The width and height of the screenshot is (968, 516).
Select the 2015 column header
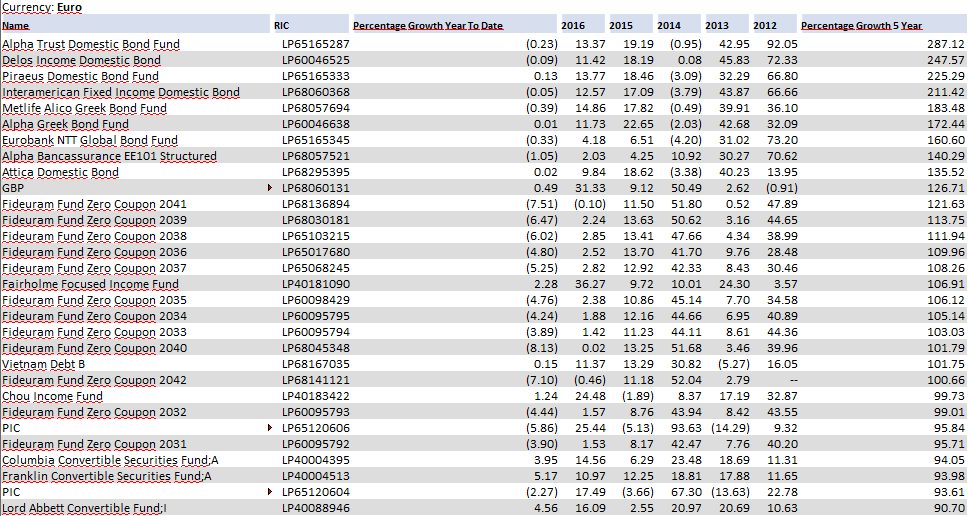[631, 26]
